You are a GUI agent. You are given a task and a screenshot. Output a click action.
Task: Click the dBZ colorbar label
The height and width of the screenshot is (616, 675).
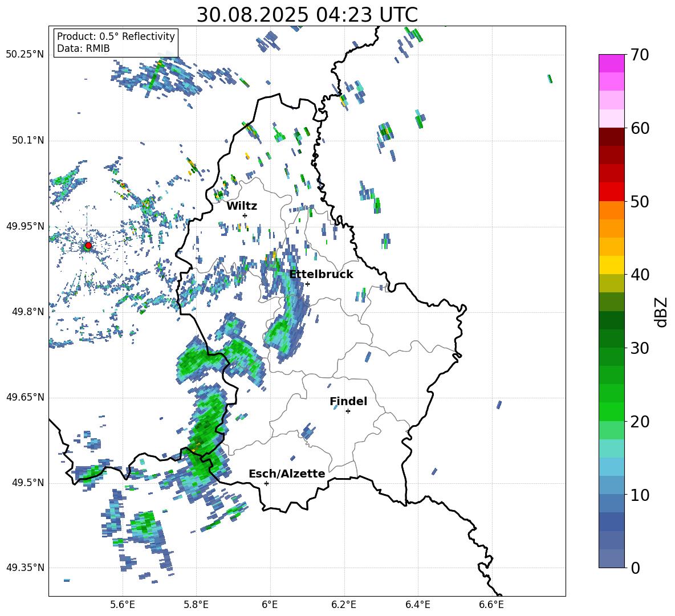click(662, 312)
